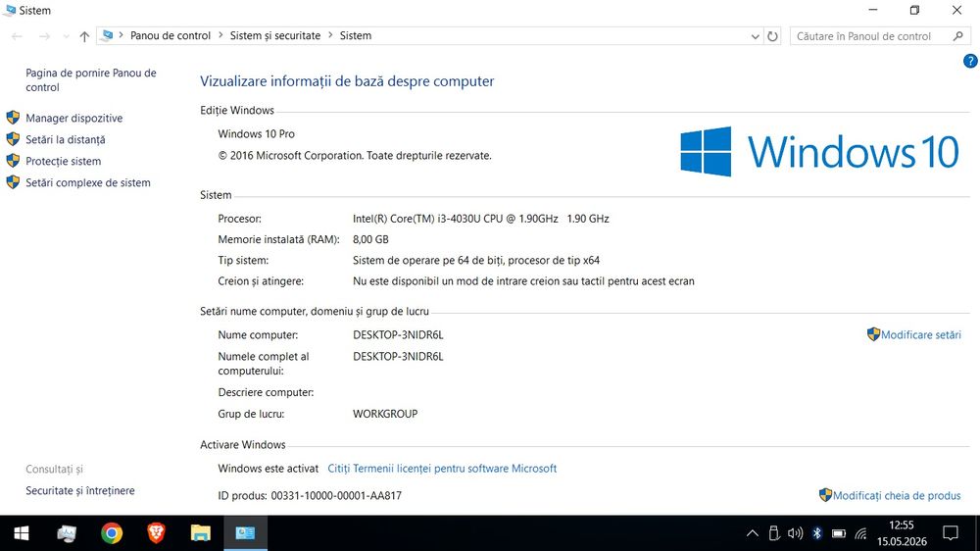The width and height of the screenshot is (980, 551).
Task: Click the refresh button in address bar
Action: click(x=772, y=36)
